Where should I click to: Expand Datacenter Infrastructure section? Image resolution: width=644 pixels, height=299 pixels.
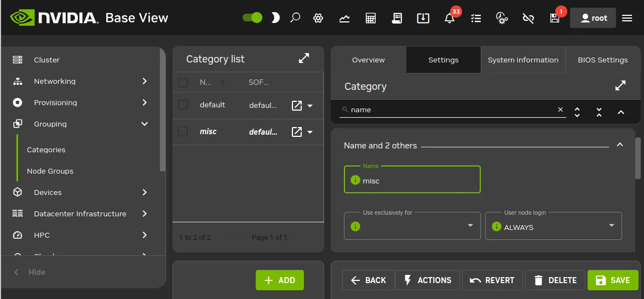tap(81, 214)
